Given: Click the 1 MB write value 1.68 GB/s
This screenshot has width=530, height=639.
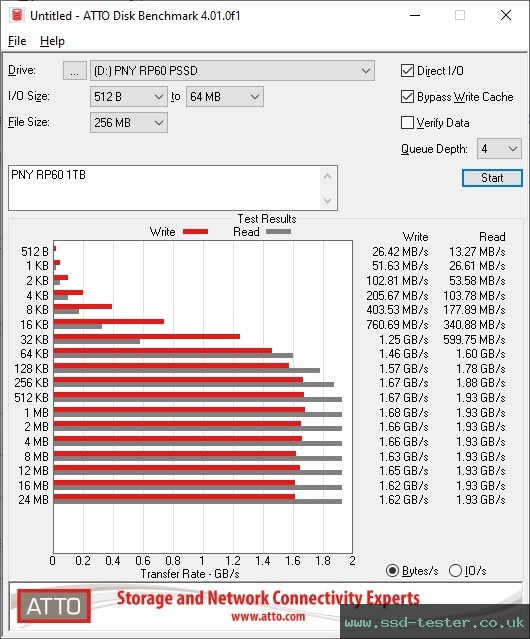Looking at the screenshot, I should (404, 413).
